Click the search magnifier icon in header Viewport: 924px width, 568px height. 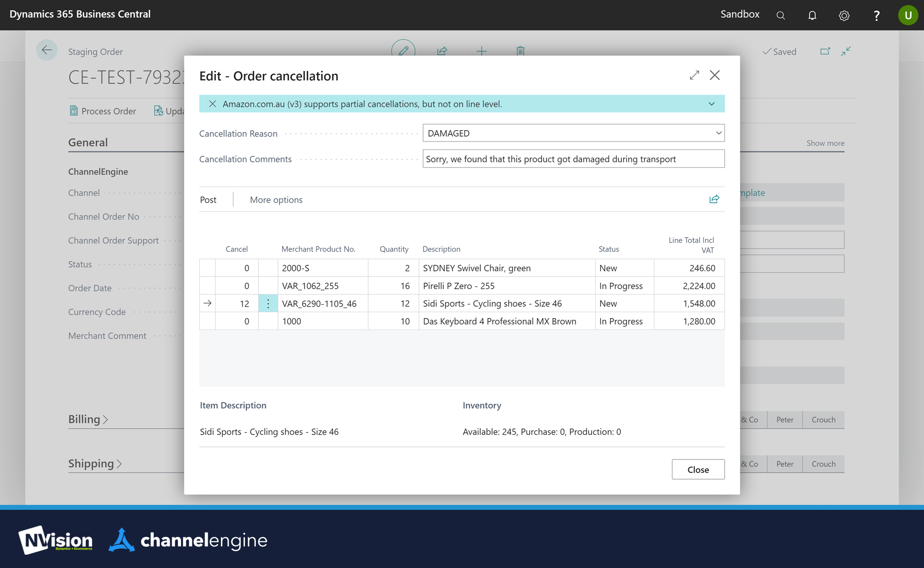coord(781,15)
